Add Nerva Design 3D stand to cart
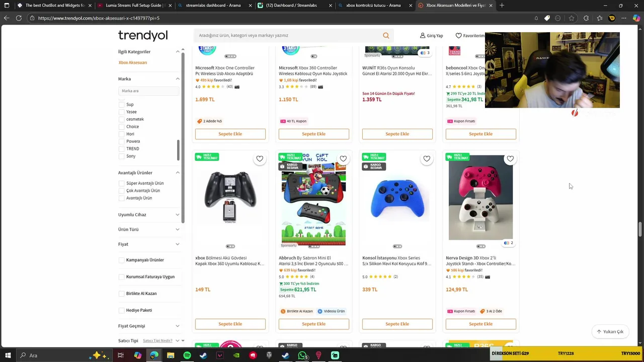The height and width of the screenshot is (362, 644). coord(481,324)
